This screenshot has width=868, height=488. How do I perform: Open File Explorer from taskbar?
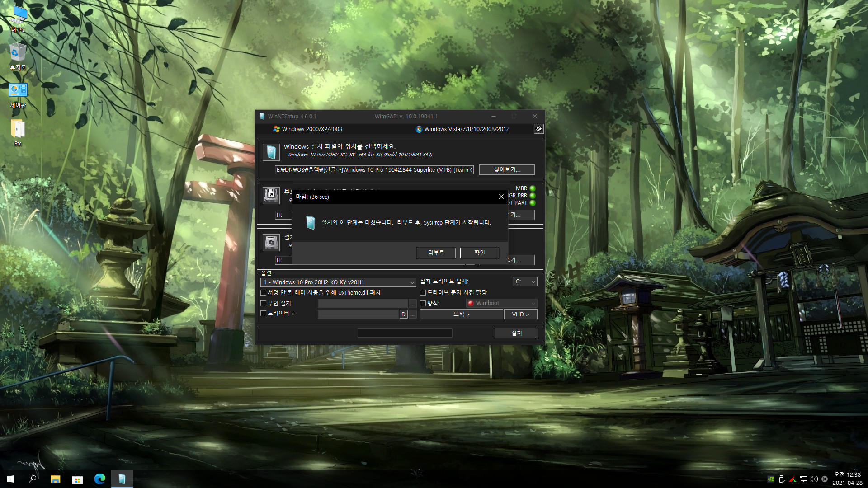[x=55, y=479]
